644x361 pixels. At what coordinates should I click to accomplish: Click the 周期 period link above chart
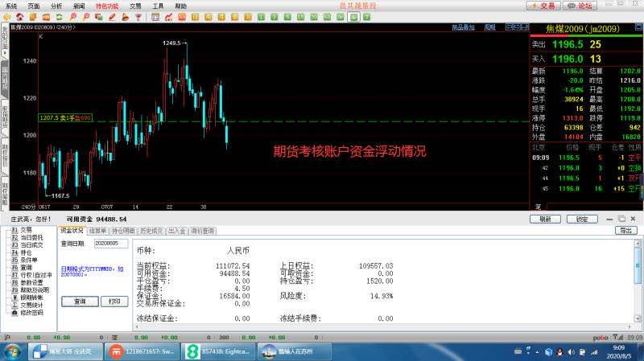tap(489, 27)
